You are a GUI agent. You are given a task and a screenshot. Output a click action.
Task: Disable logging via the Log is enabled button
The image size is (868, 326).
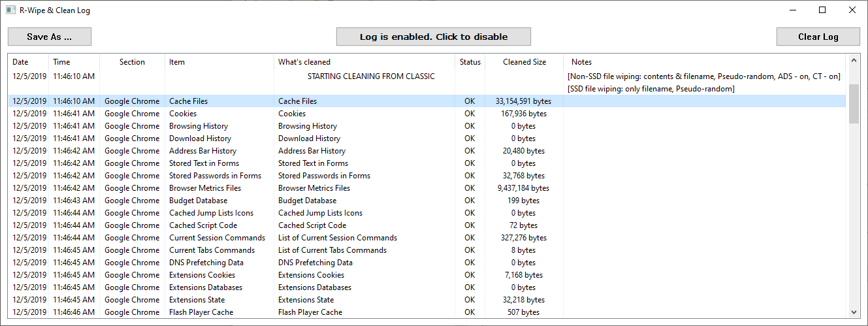click(x=434, y=37)
